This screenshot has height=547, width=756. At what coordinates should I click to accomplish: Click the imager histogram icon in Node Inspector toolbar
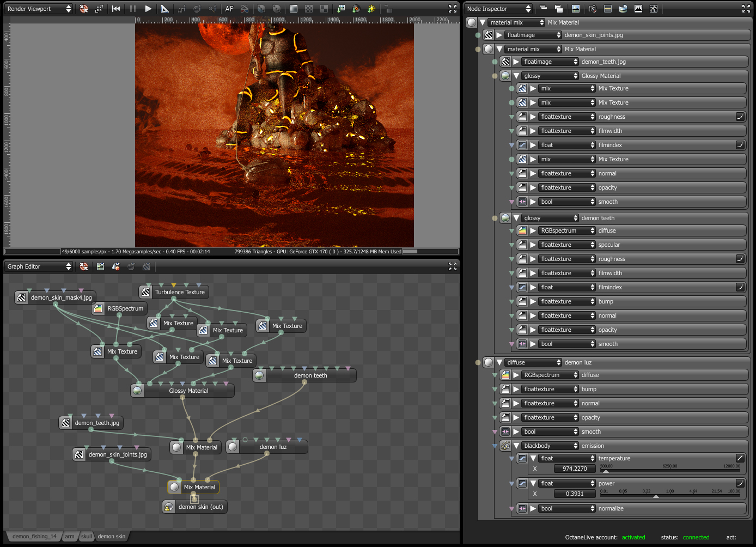(638, 9)
